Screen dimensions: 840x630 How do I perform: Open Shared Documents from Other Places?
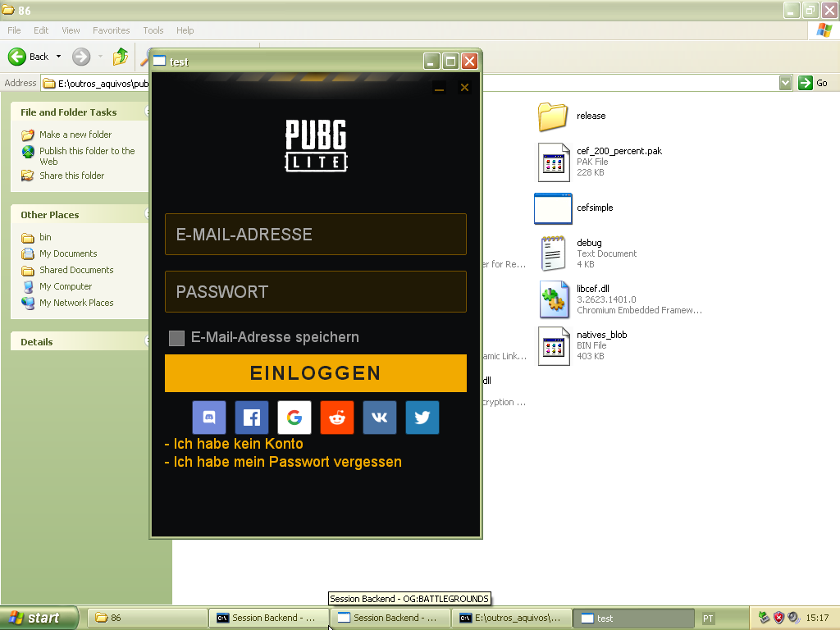pos(76,270)
